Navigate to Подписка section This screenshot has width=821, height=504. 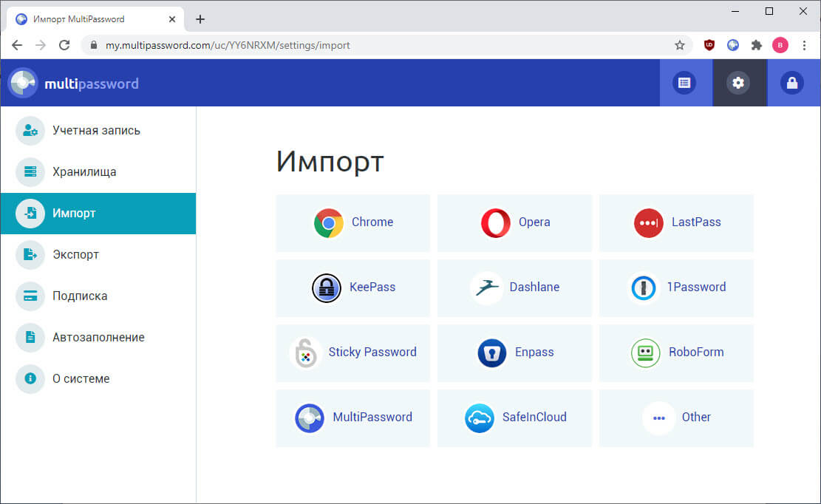pos(98,296)
